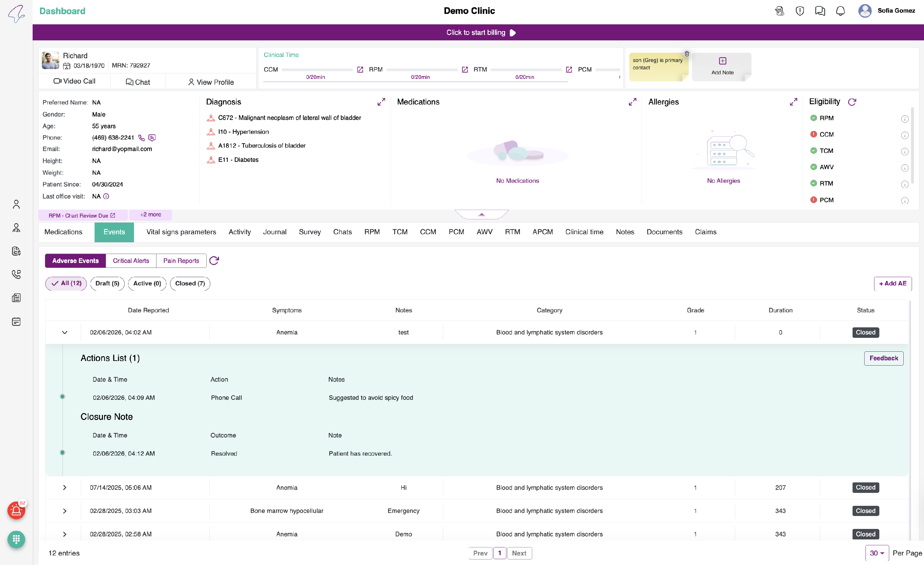Refresh the adverse events list

coord(214,261)
